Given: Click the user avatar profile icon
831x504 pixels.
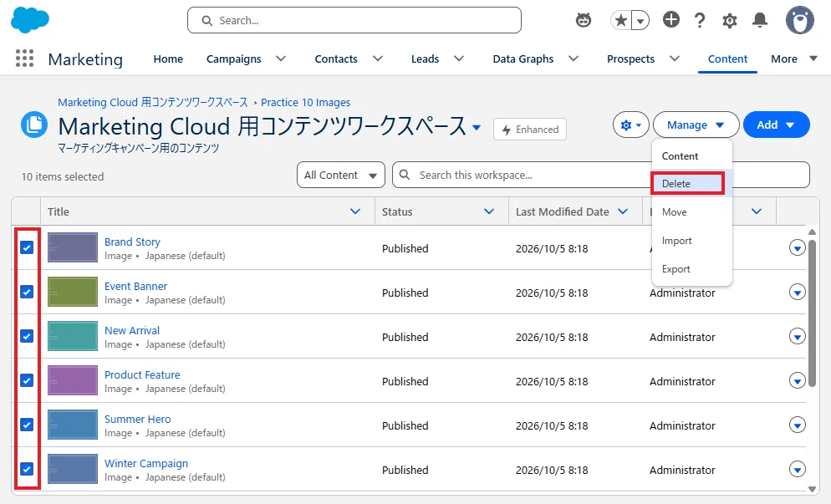Looking at the screenshot, I should coord(800,21).
